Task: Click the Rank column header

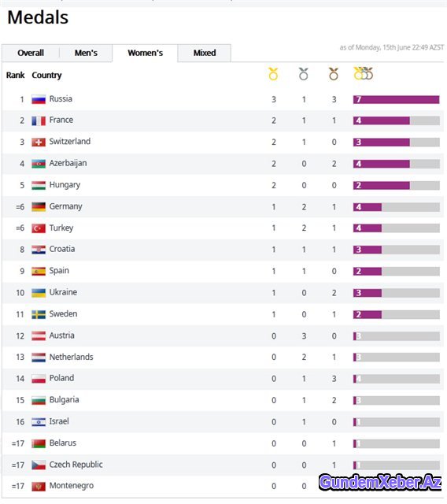Action: (16, 76)
